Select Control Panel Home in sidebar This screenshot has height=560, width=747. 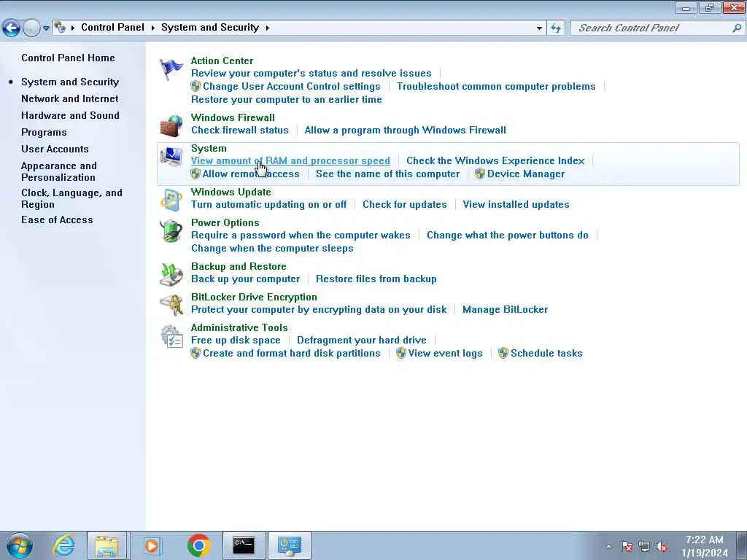[68, 58]
